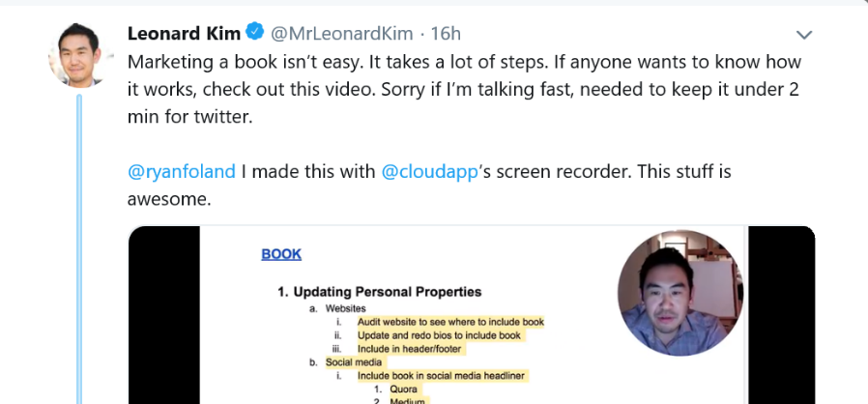The height and width of the screenshot is (404, 868).
Task: Click the verified badge next to Leonard Kim
Action: (x=254, y=33)
